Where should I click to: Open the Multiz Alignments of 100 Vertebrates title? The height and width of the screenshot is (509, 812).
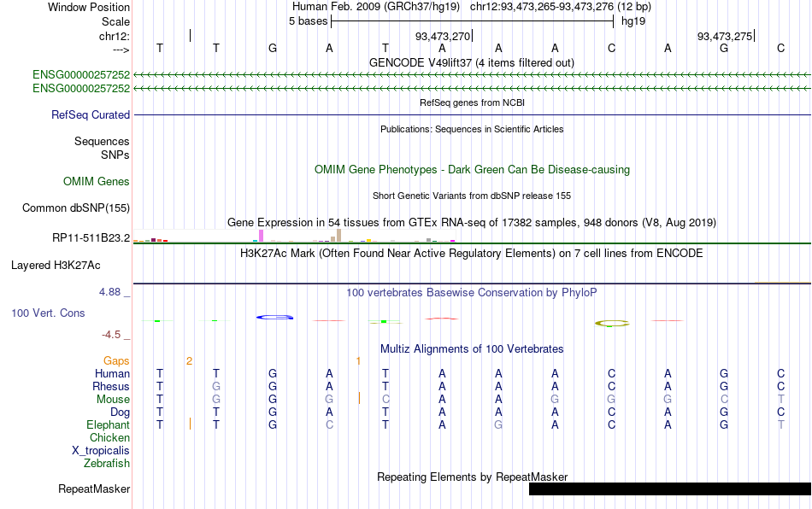[x=472, y=349]
